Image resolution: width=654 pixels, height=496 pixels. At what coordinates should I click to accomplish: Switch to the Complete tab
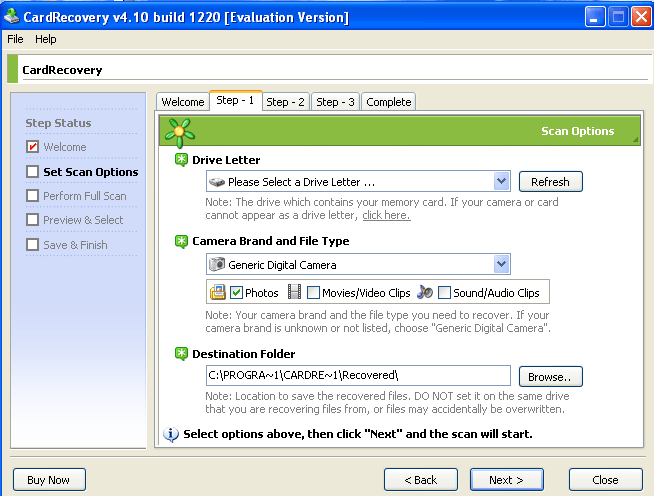click(x=389, y=102)
